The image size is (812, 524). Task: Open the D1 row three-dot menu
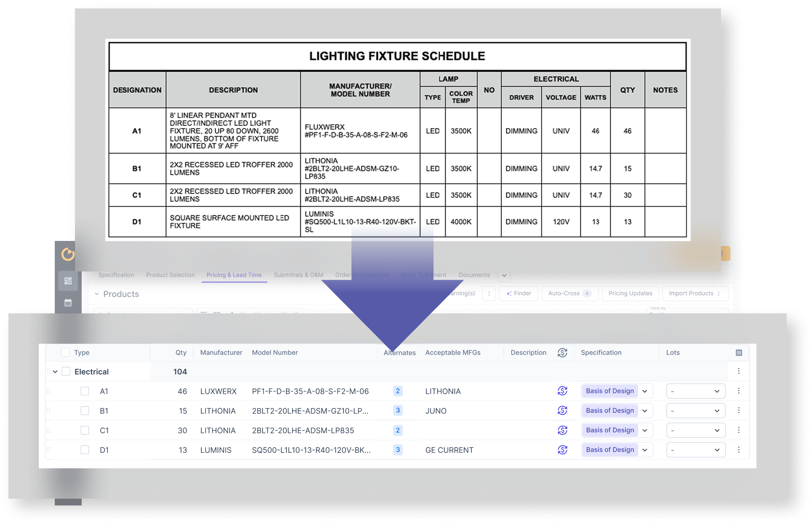click(739, 450)
